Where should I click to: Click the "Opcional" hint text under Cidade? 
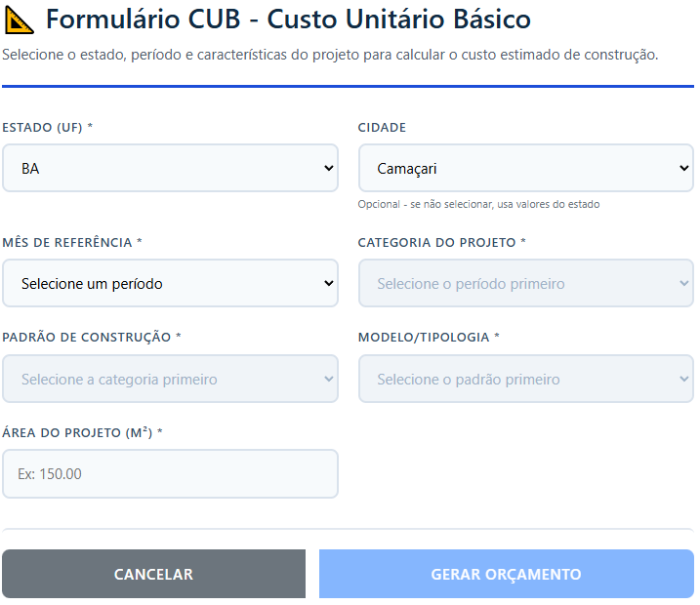478,205
